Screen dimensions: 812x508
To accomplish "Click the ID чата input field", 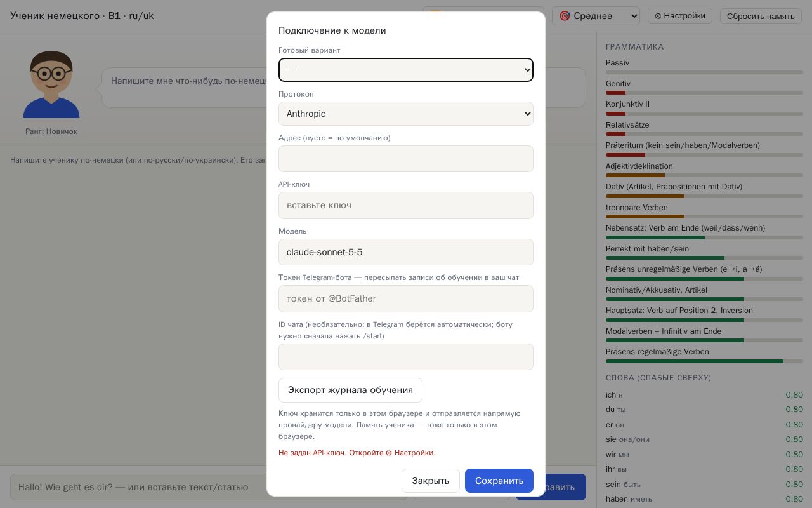I will pos(406,357).
